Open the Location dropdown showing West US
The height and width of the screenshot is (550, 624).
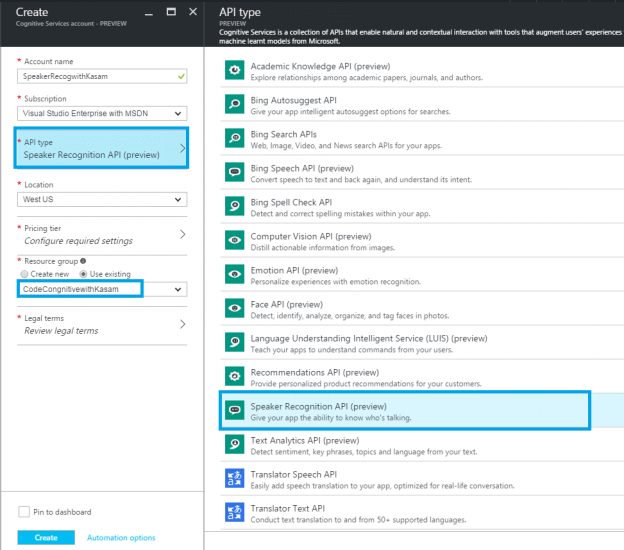(102, 199)
